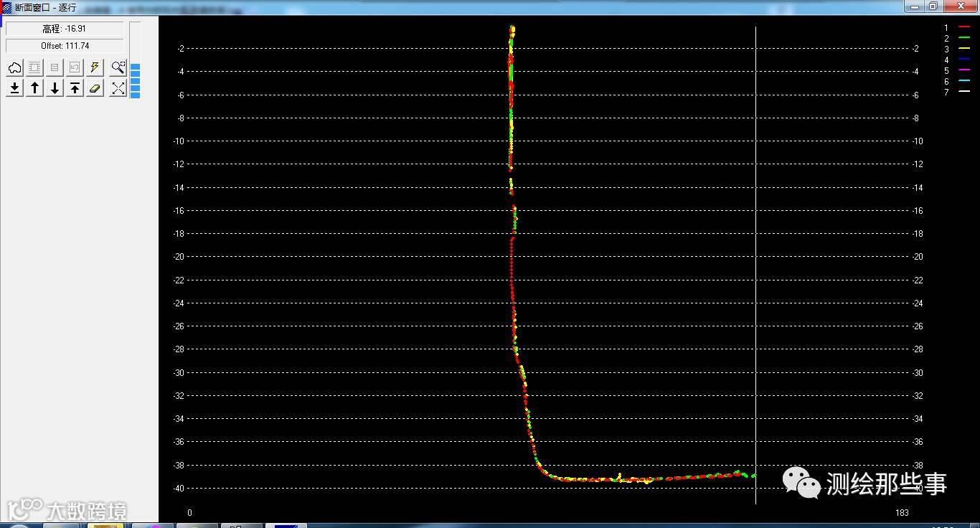Click the Offset: 111.74 readout field
The width and height of the screenshot is (980, 528).
click(65, 45)
